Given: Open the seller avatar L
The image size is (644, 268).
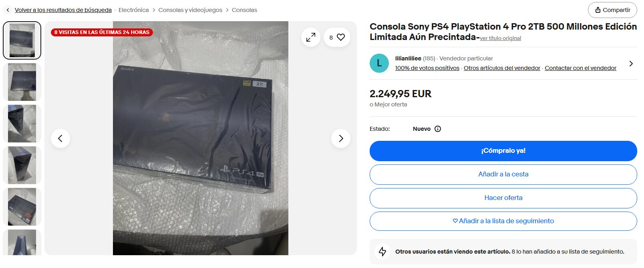Looking at the screenshot, I should pos(379,63).
